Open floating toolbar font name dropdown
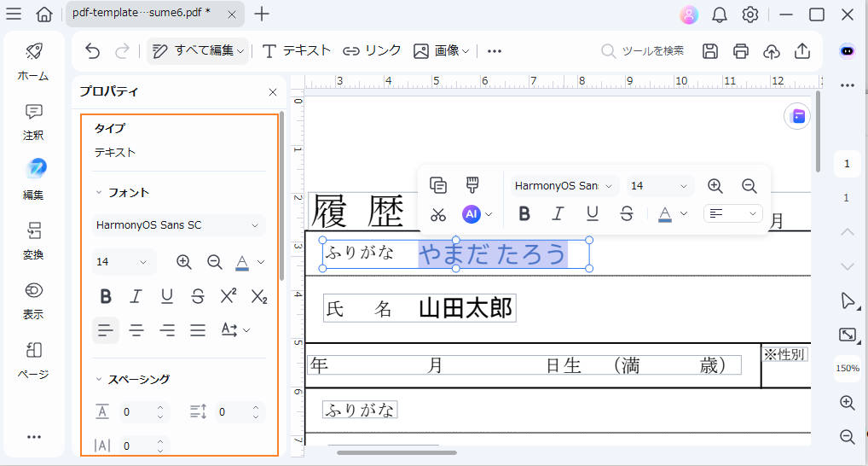Screen dimensions: 868x466 coord(563,186)
